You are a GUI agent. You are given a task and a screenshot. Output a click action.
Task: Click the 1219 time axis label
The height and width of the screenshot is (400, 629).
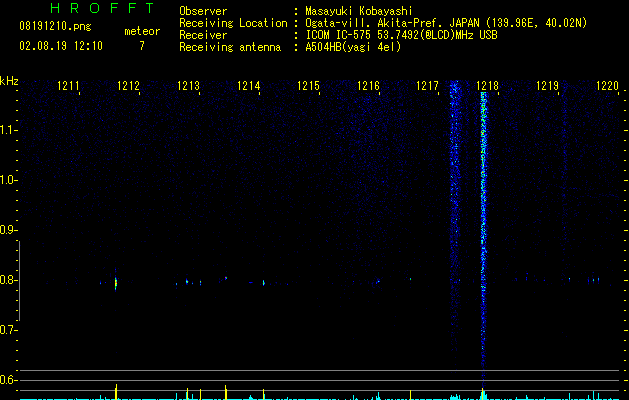pos(547,85)
